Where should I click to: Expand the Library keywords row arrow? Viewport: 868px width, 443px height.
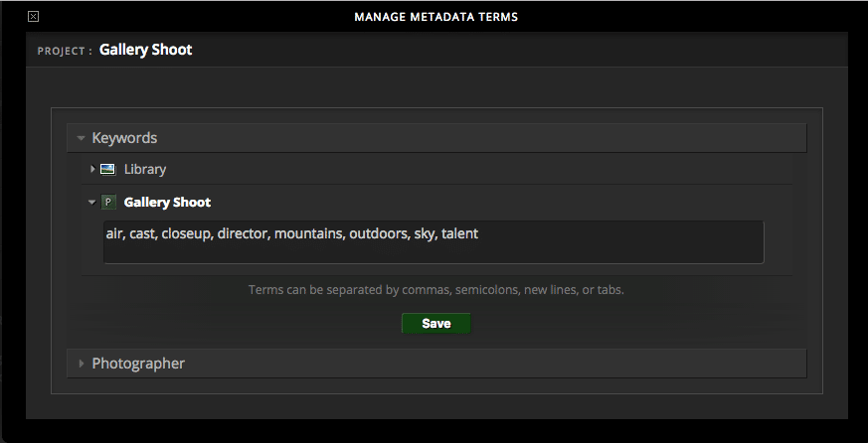[92, 169]
